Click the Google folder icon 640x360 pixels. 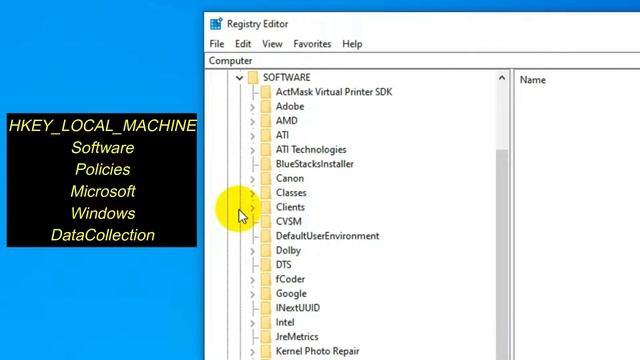pyautogui.click(x=266, y=293)
